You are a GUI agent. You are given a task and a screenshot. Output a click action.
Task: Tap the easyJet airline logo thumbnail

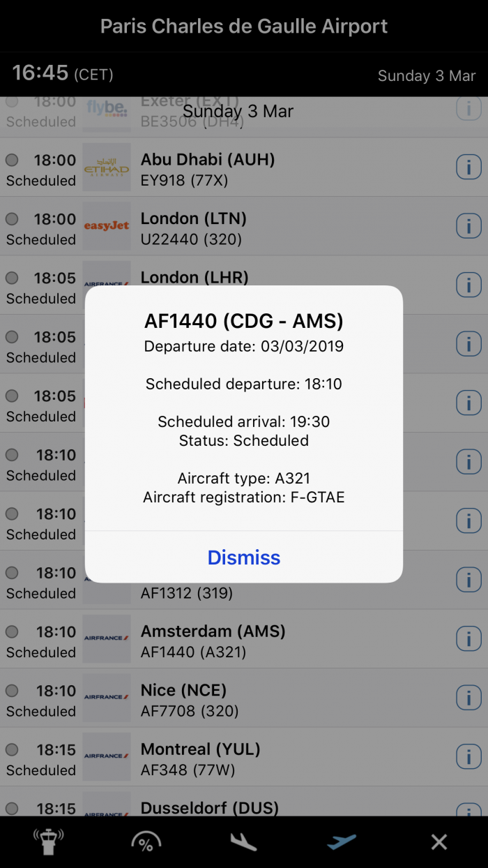pyautogui.click(x=107, y=226)
